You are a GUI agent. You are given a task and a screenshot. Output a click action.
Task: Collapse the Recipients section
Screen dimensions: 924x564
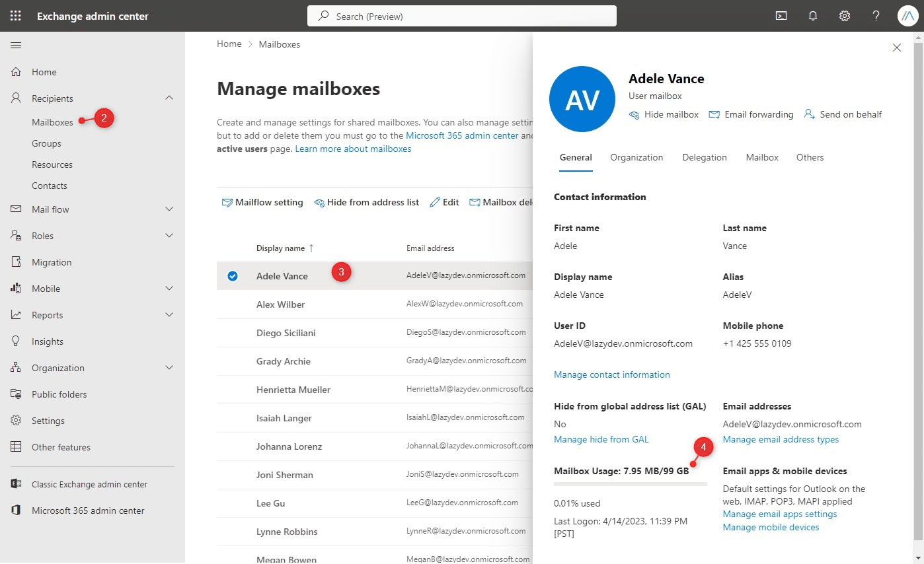(x=169, y=98)
